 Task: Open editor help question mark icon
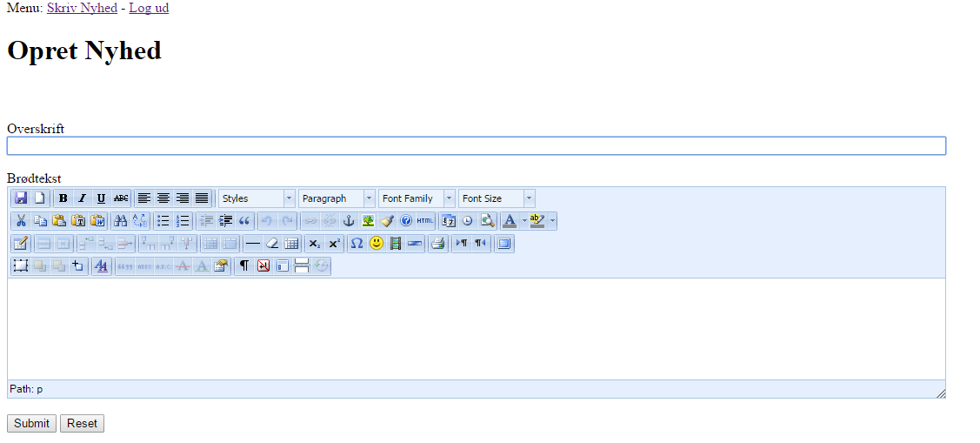[x=405, y=221]
